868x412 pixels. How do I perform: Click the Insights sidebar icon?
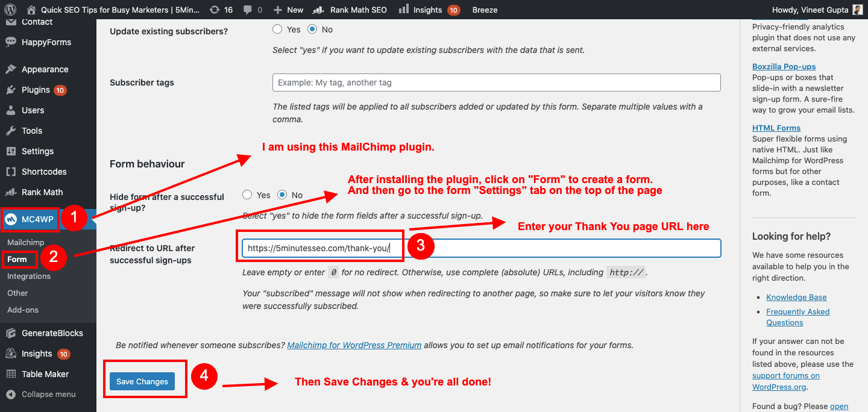tap(10, 354)
